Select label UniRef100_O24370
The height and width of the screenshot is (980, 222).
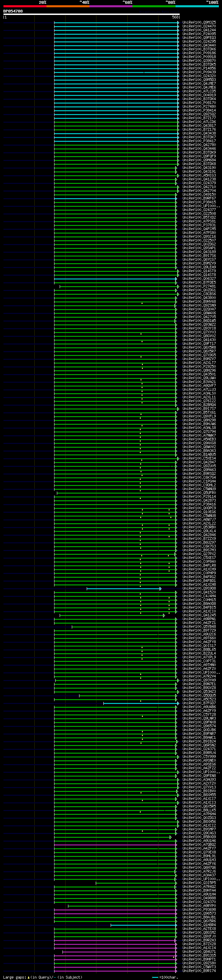click(x=199, y=902)
